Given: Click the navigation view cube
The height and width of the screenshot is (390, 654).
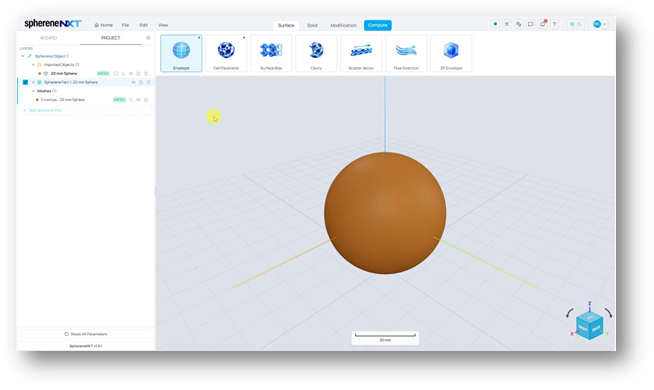Looking at the screenshot, I should (x=590, y=325).
